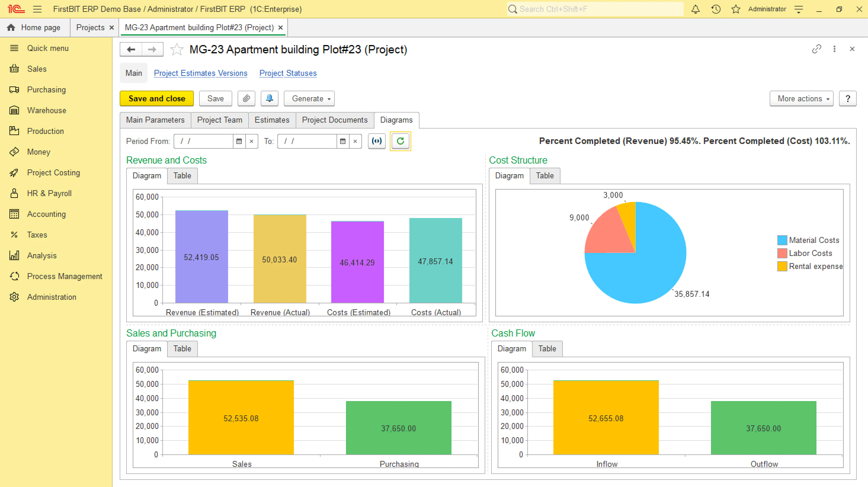Click the reminder bell icon button
Screen dimensions: 868x487
coord(269,98)
